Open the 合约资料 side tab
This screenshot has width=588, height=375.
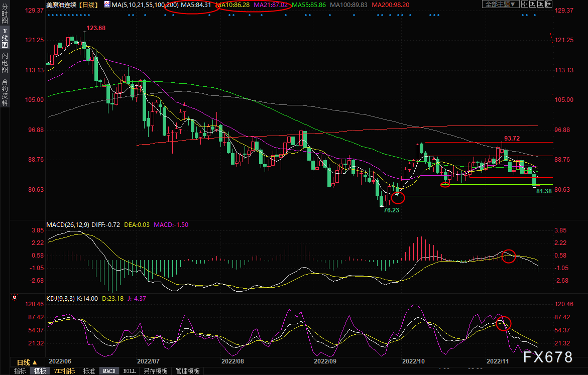[x=5, y=92]
